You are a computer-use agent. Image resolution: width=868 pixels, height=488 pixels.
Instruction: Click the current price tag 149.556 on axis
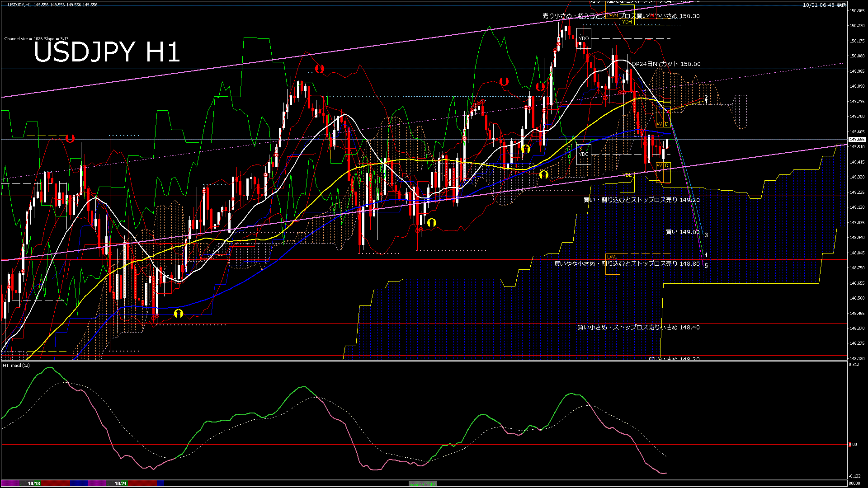(857, 140)
